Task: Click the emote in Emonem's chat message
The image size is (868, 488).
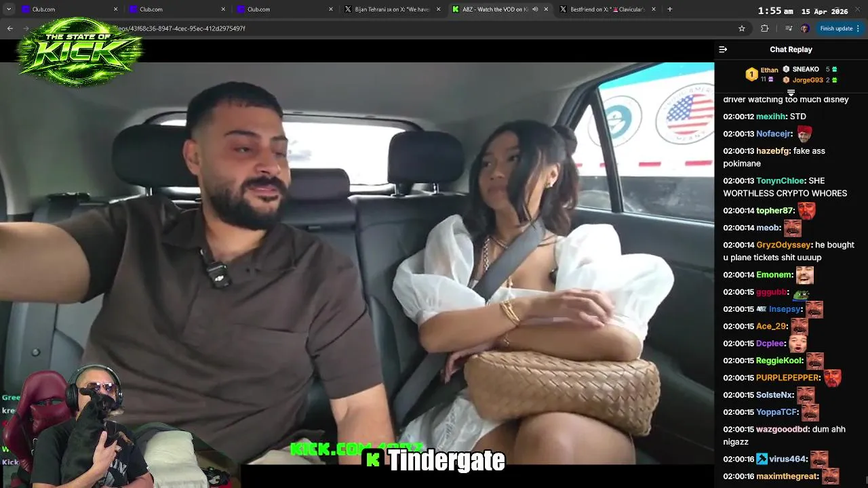Action: click(x=805, y=274)
